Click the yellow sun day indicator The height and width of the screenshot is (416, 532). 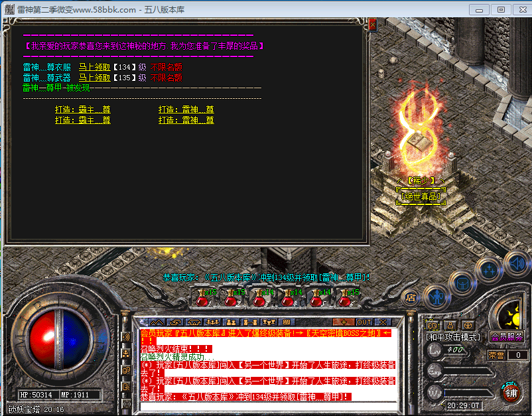pos(512,316)
